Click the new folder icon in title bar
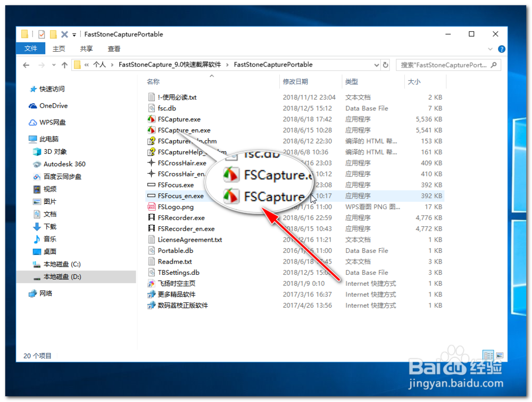Image resolution: width=532 pixels, height=402 pixels. (x=53, y=34)
